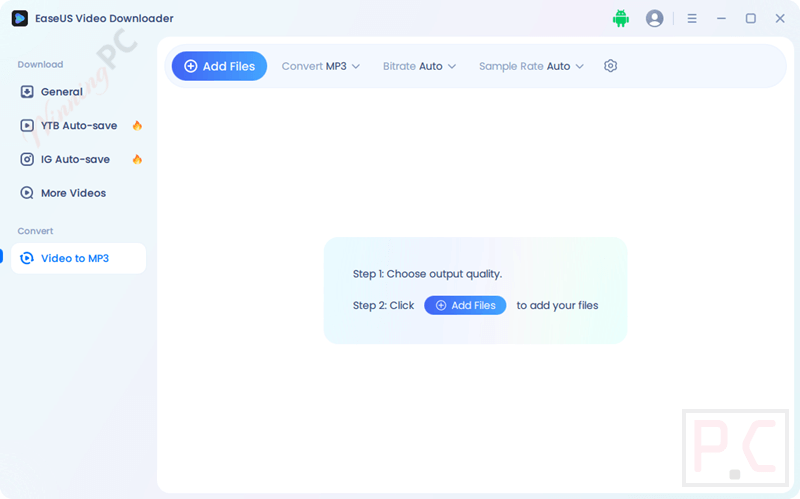Click the flame badge beside YTB Auto-save
The image size is (800, 499).
[137, 126]
